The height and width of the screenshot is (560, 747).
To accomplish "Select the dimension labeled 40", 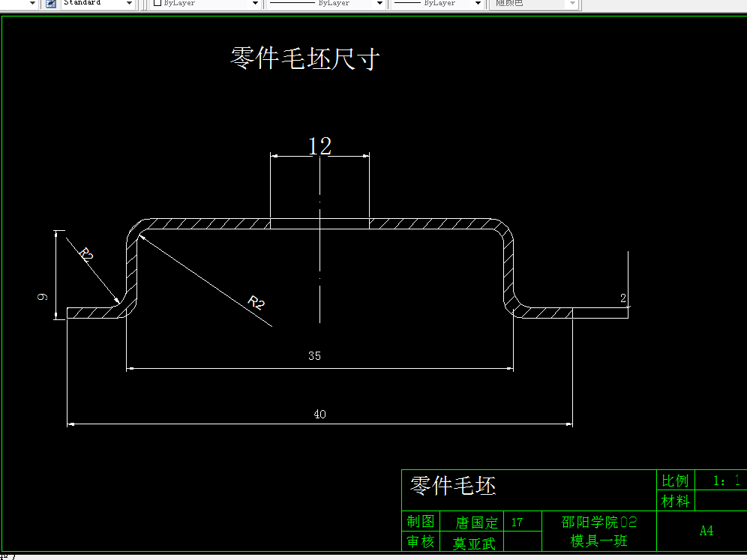I will click(319, 414).
